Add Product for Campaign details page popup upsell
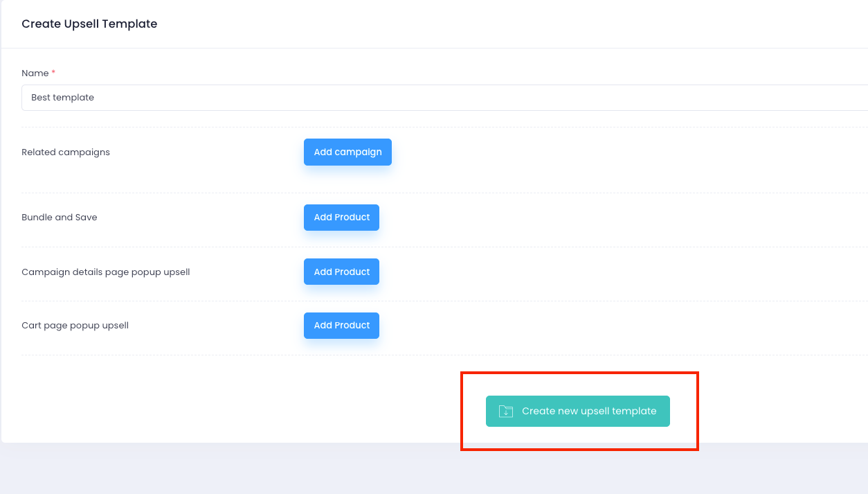The image size is (868, 494). [341, 272]
